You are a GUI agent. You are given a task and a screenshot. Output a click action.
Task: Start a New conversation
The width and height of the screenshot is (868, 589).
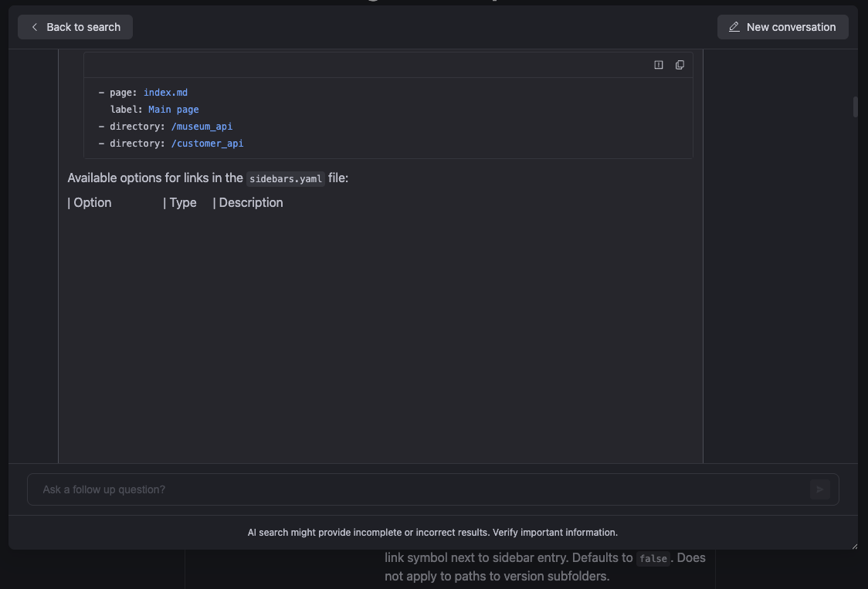pos(782,27)
